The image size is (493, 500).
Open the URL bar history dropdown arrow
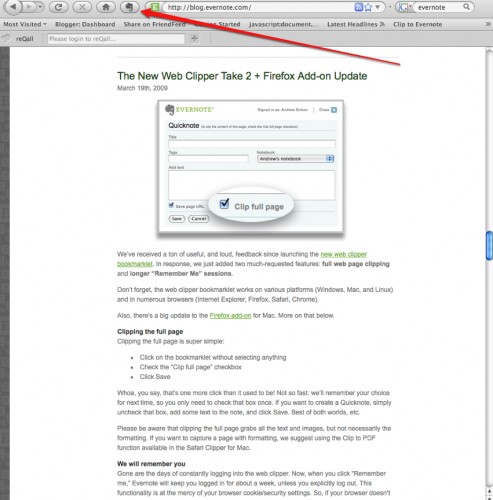click(x=378, y=7)
